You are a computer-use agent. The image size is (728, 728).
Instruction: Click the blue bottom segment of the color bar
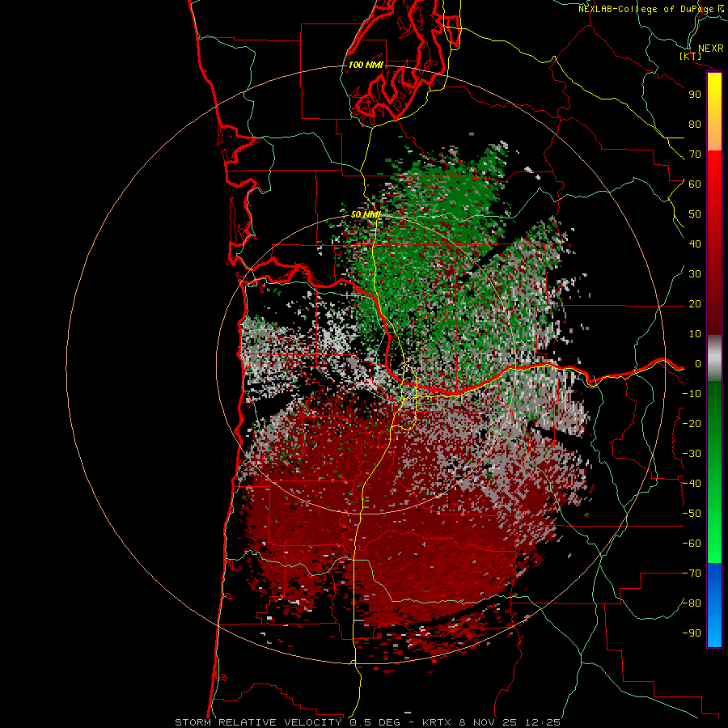pyautogui.click(x=714, y=605)
